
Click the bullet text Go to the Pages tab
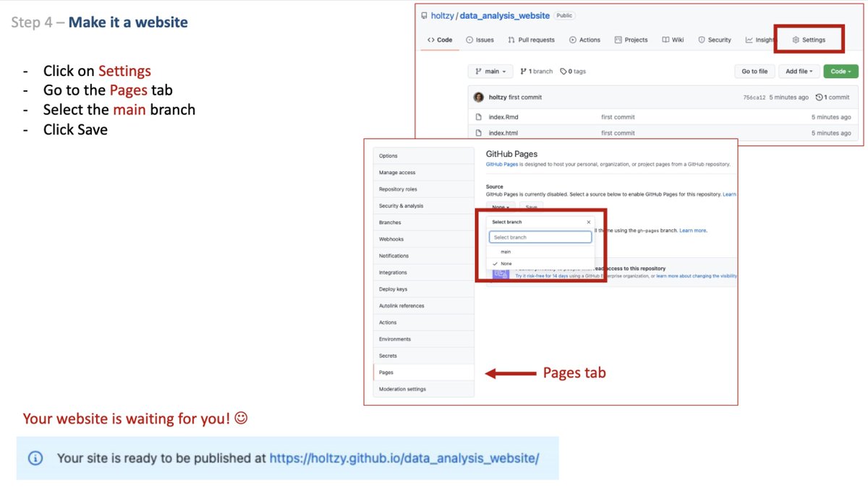click(108, 90)
